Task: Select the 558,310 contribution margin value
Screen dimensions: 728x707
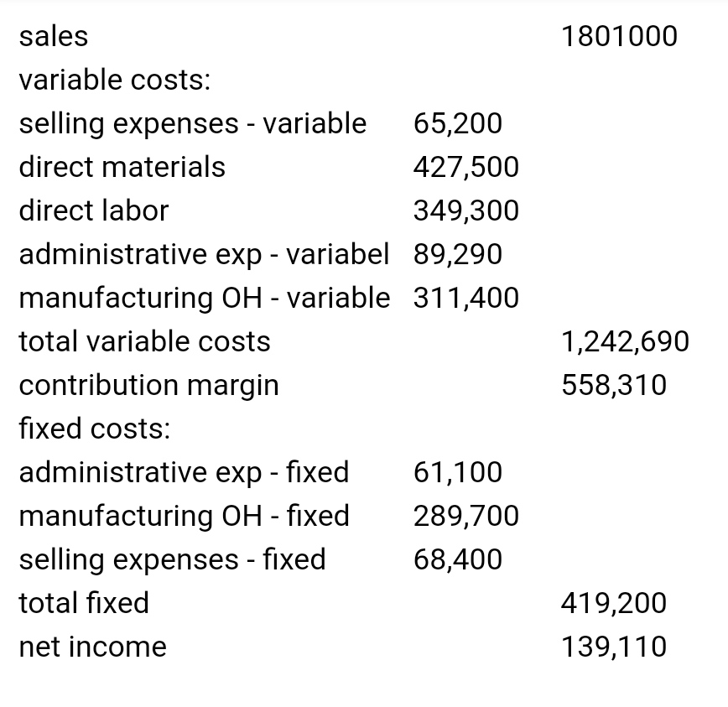Action: pyautogui.click(x=614, y=385)
